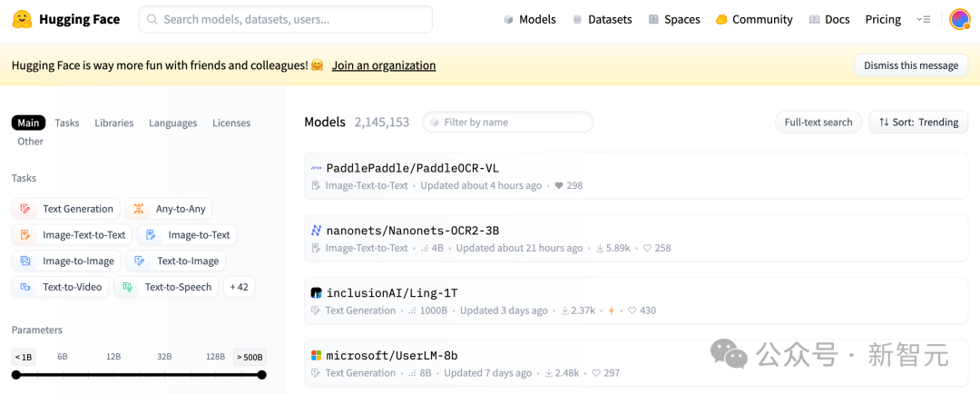
Task: Open the navigation overflow menu
Action: 923,19
